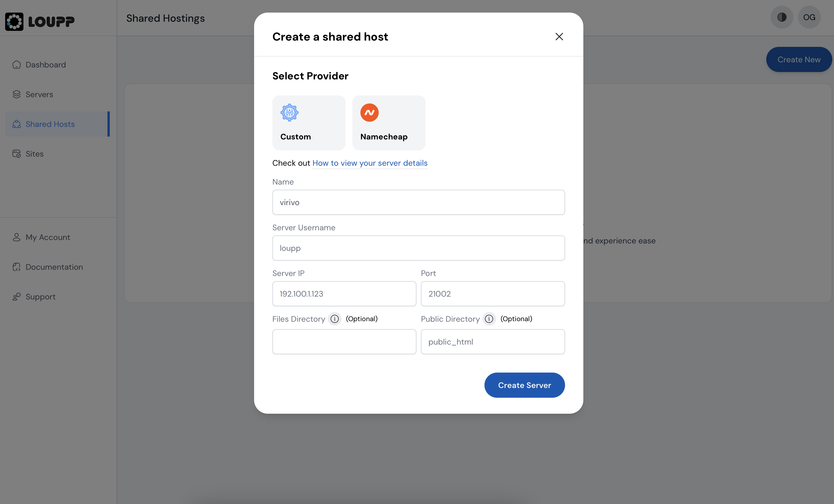Image resolution: width=834 pixels, height=504 pixels.
Task: Focus the Port input field
Action: click(x=493, y=294)
